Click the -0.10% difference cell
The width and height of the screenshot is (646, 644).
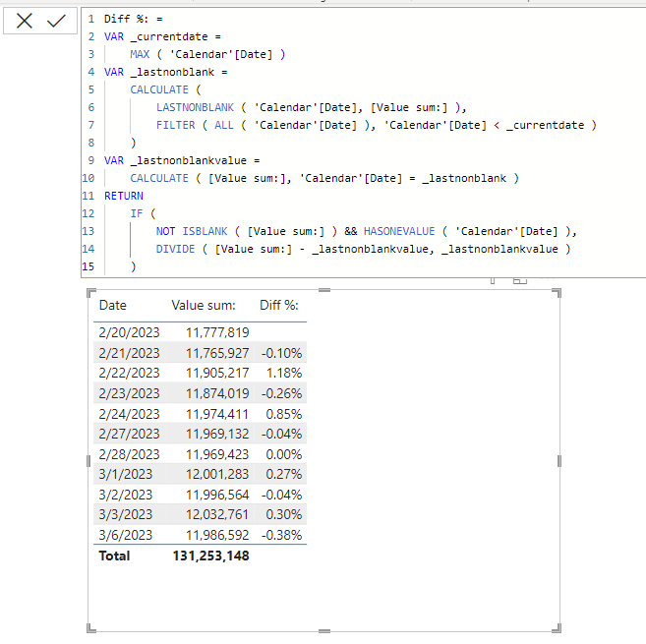[281, 353]
